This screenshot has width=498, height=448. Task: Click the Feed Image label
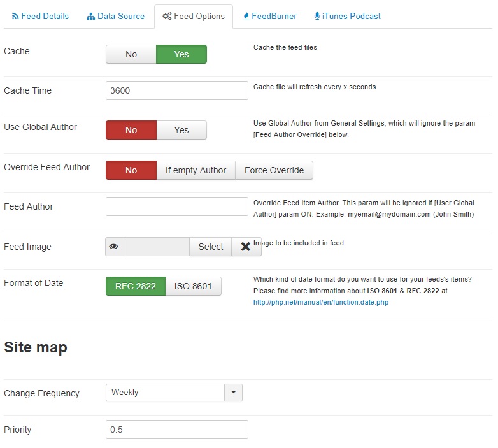click(27, 247)
